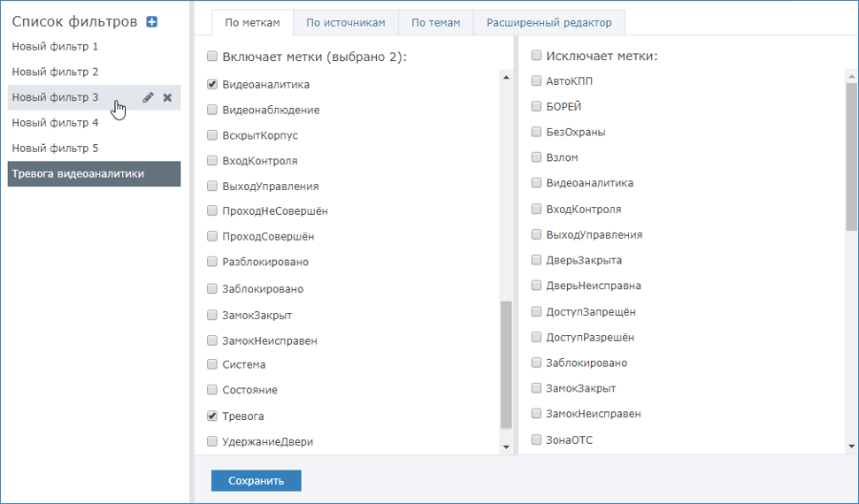Click down arrow of included tags scrollbar
This screenshot has height=504, width=859.
click(506, 448)
